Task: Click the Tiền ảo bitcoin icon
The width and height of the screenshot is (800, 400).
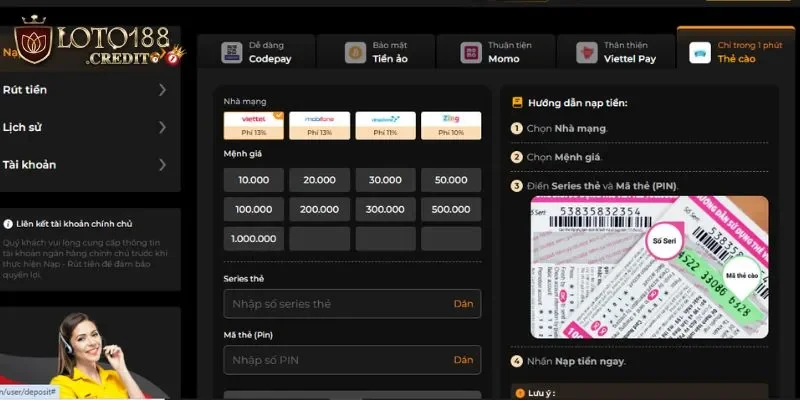Action: [x=354, y=52]
